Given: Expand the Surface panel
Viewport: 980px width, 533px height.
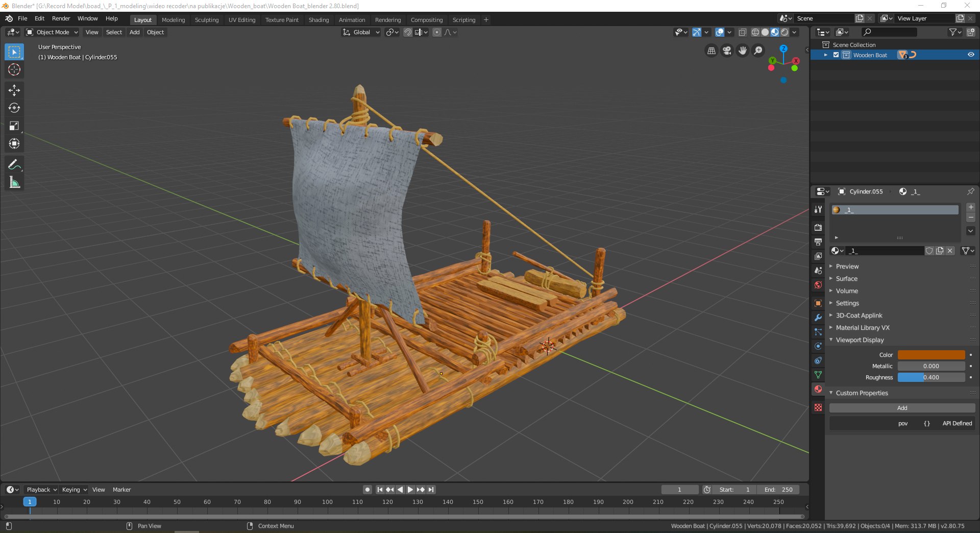Looking at the screenshot, I should (x=847, y=279).
